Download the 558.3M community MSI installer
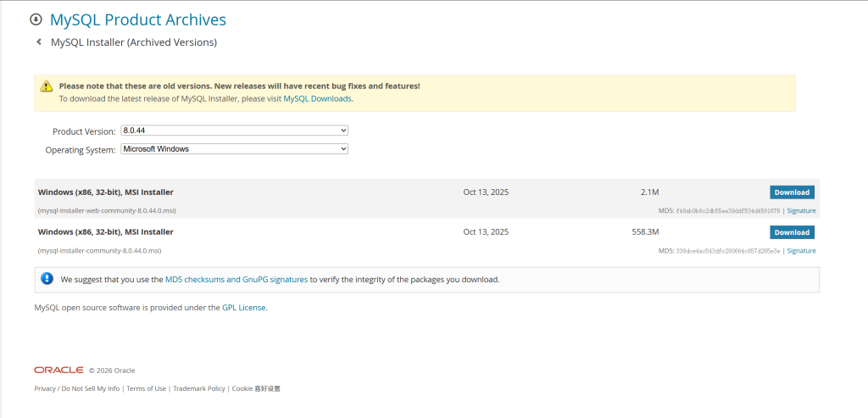Screen dimensions: 868x418 792,232
